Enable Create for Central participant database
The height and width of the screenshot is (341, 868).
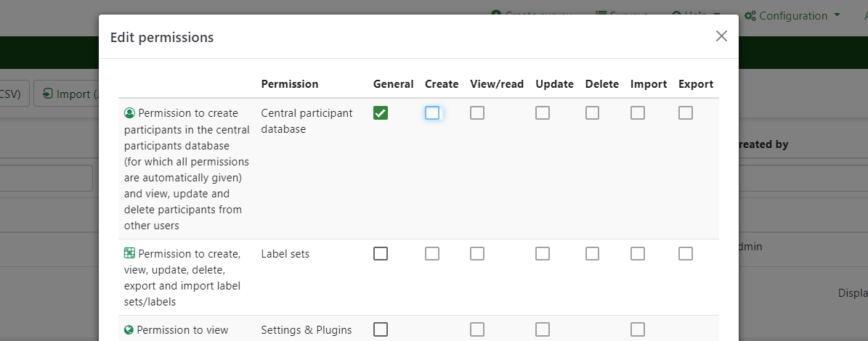[x=432, y=113]
